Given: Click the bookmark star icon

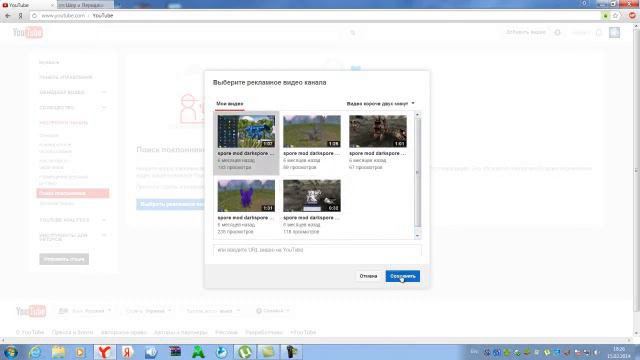Looking at the screenshot, I should 615,16.
